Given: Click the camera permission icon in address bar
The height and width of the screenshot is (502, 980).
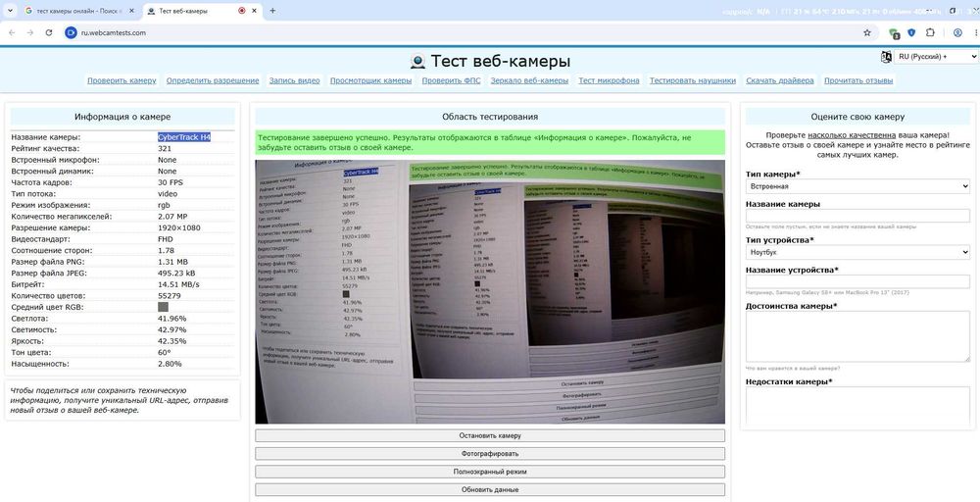Looking at the screenshot, I should [x=71, y=32].
